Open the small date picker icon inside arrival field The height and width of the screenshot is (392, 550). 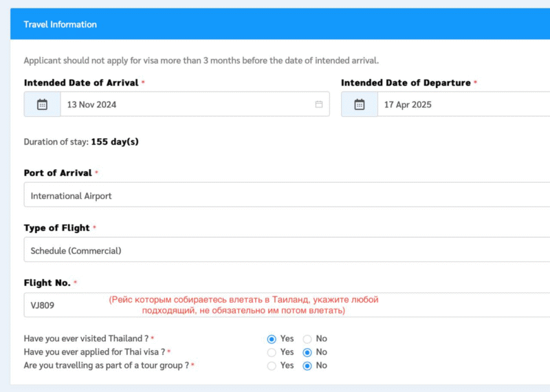pyautogui.click(x=319, y=105)
